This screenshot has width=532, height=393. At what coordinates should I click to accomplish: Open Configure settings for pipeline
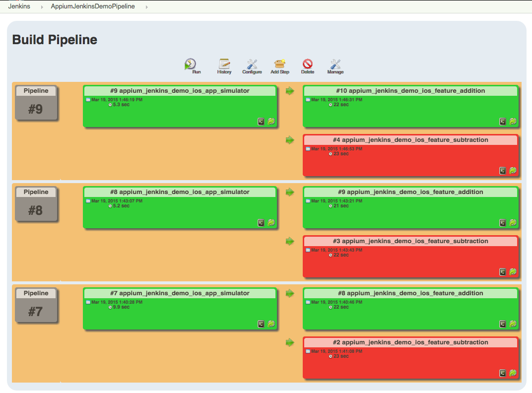252,66
